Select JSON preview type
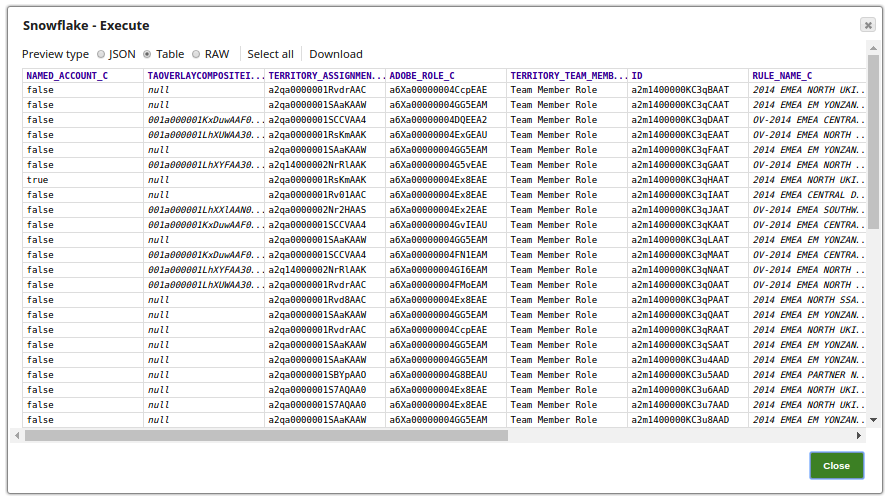 pyautogui.click(x=101, y=54)
